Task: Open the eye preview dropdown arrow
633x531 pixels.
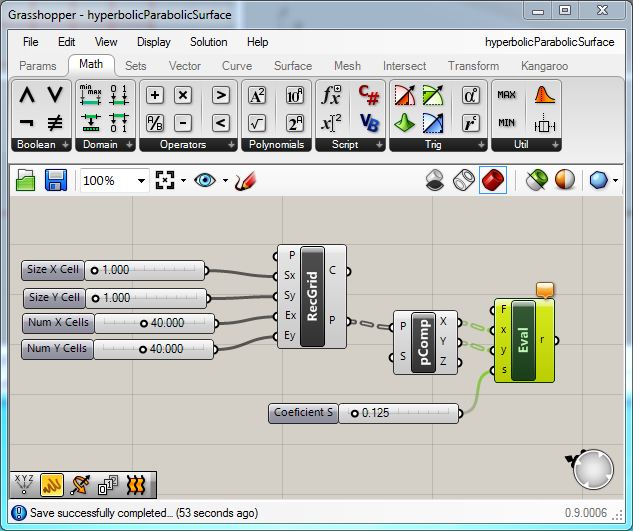Action: click(x=225, y=180)
